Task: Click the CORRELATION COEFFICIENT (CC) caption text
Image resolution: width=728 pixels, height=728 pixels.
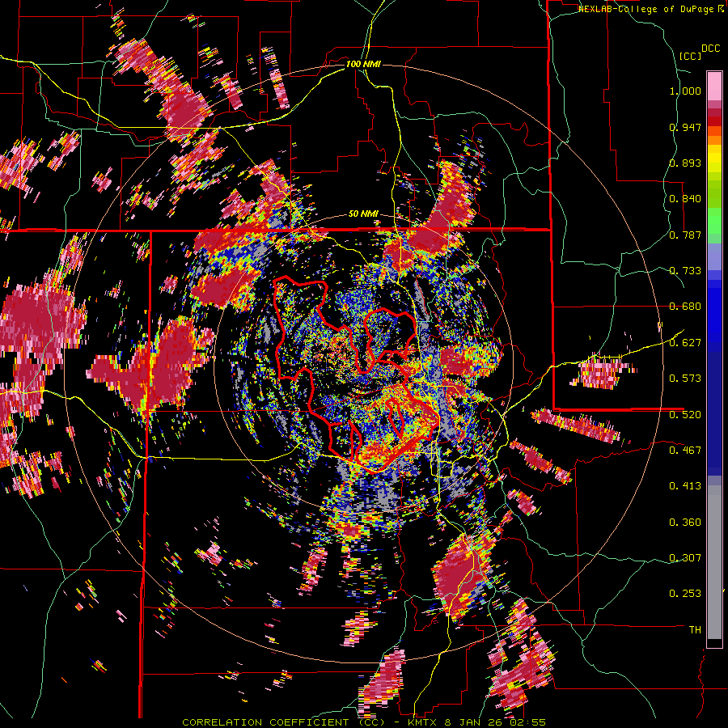Action: pos(283,722)
